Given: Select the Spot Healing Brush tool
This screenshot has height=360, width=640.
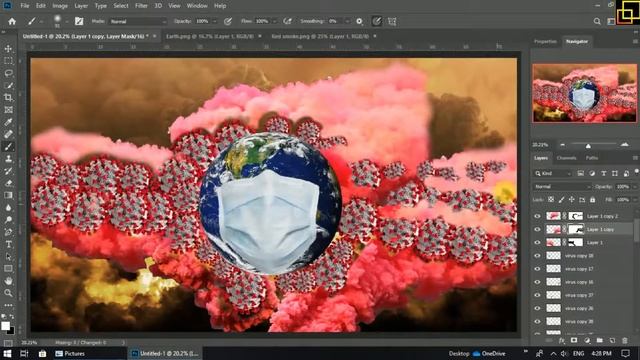Looking at the screenshot, I should 8,134.
